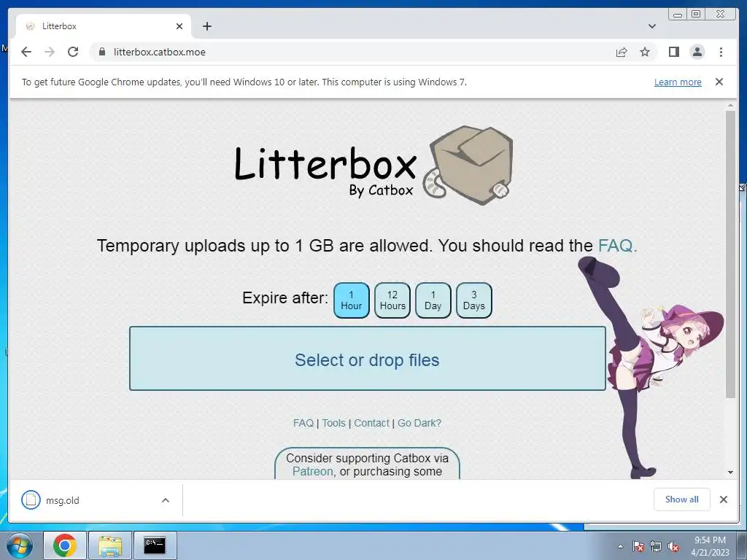The width and height of the screenshot is (747, 560).
Task: Click the taskbar clock showing 9:54 PM
Action: point(710,546)
